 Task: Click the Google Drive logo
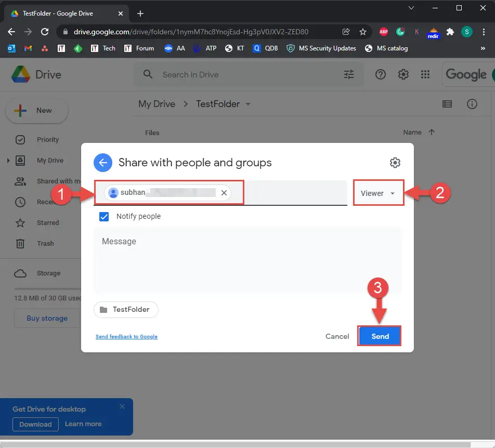click(x=36, y=74)
